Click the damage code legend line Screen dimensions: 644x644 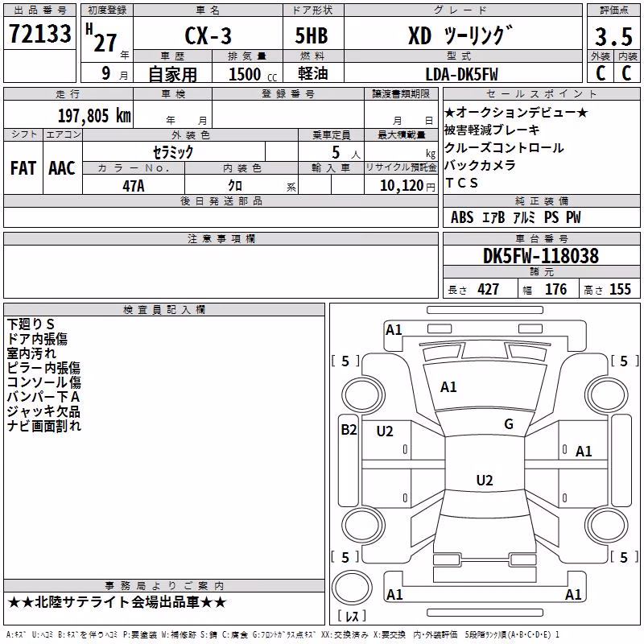click(x=283, y=634)
